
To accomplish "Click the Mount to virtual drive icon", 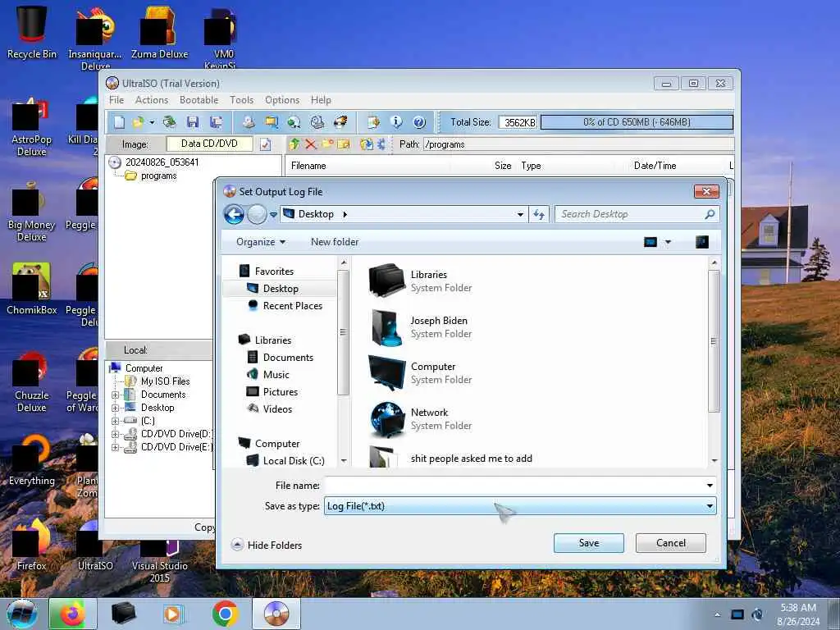I will (x=317, y=122).
